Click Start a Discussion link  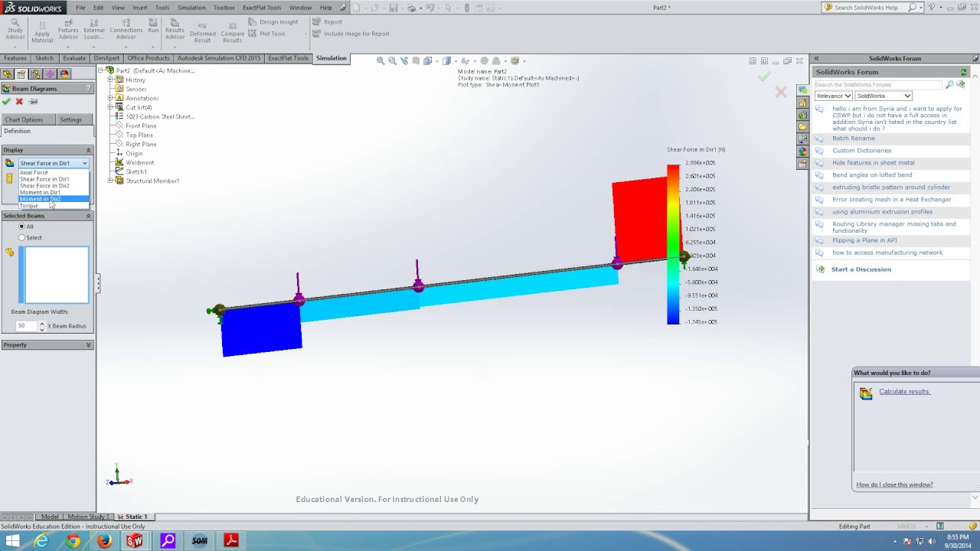point(861,269)
